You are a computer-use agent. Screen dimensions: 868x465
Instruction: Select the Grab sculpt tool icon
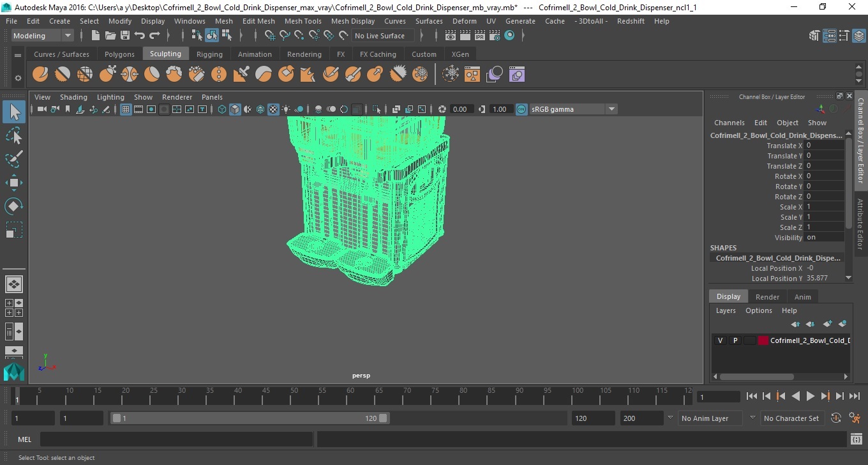pos(107,75)
